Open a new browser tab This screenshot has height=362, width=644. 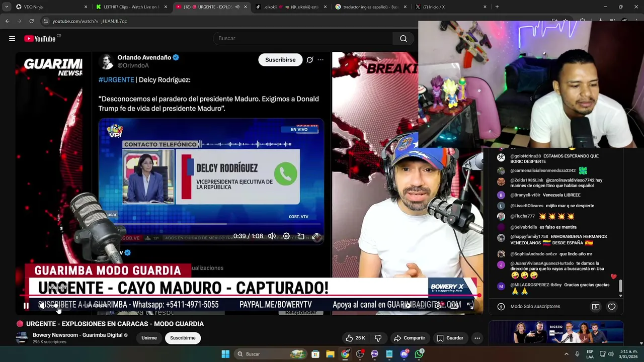(497, 7)
